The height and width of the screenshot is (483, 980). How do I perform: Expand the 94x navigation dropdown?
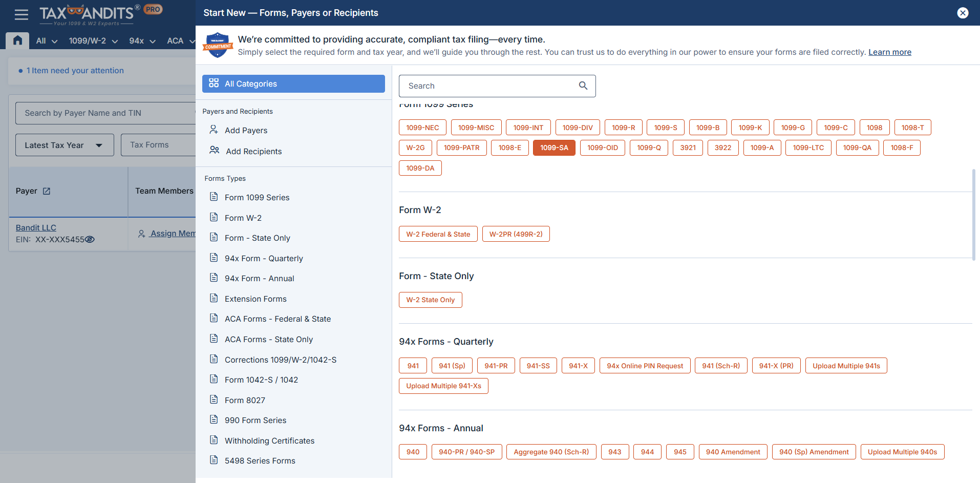(142, 41)
